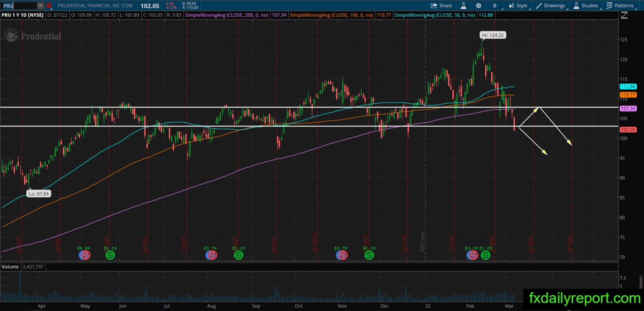644x311 pixels.
Task: Open the flask tool icon beside Share
Action: point(463,6)
